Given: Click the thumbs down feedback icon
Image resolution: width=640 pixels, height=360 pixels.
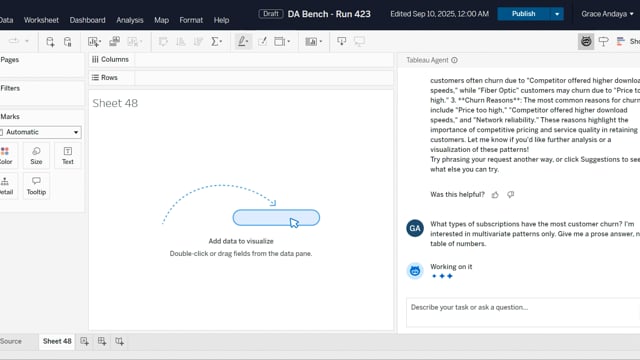Looking at the screenshot, I should click(x=511, y=195).
